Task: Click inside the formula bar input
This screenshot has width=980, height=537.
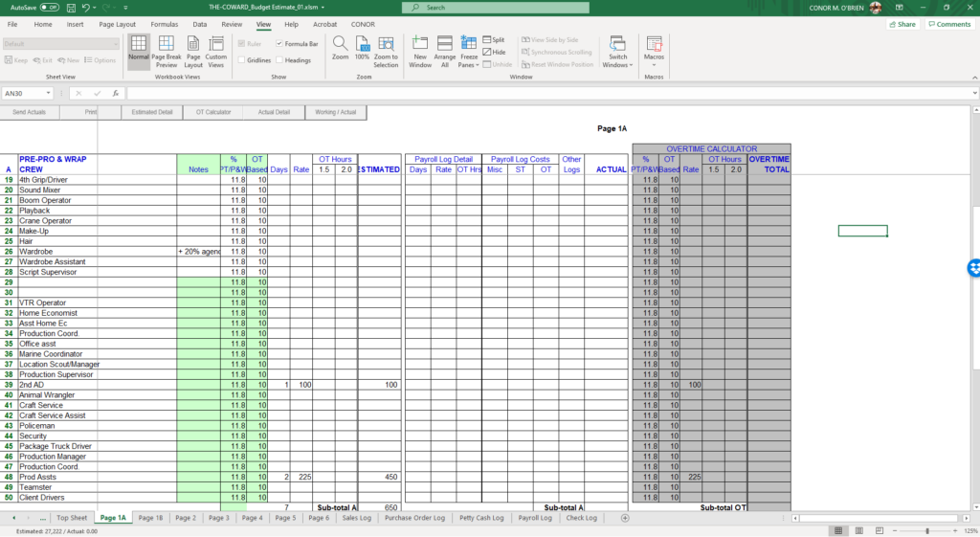Action: 550,93
